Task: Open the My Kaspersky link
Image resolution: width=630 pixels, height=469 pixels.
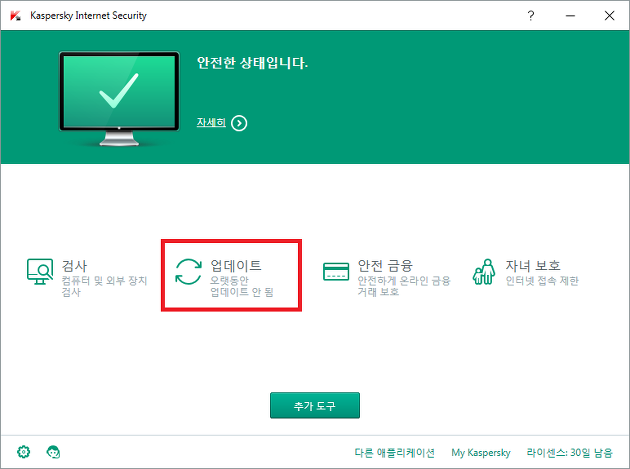Action: click(481, 453)
